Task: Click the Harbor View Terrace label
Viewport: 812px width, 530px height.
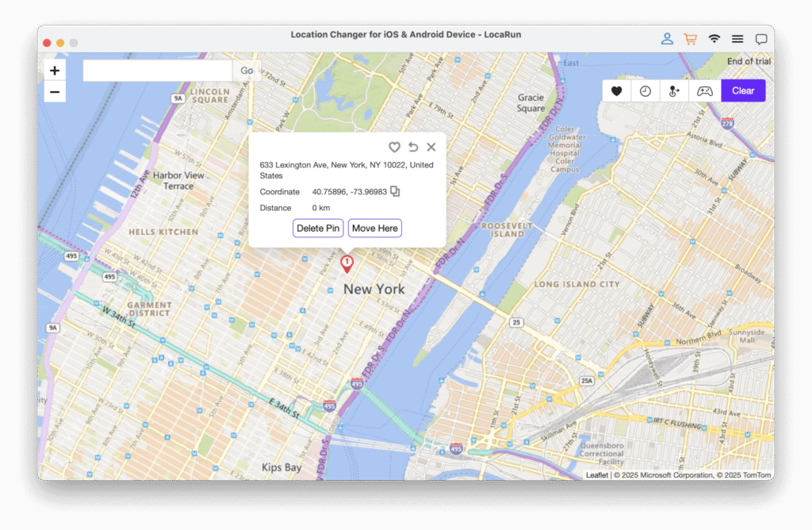Action: point(178,181)
